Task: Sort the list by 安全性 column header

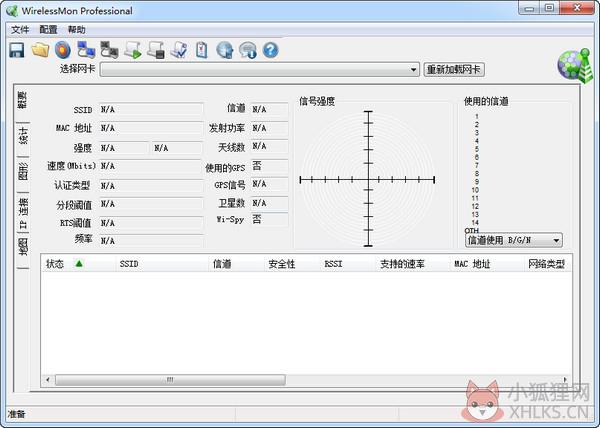Action: pyautogui.click(x=292, y=264)
